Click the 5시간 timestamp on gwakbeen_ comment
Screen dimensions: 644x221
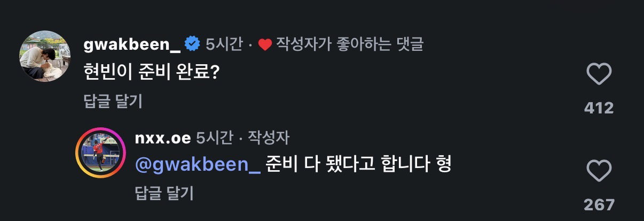point(225,45)
